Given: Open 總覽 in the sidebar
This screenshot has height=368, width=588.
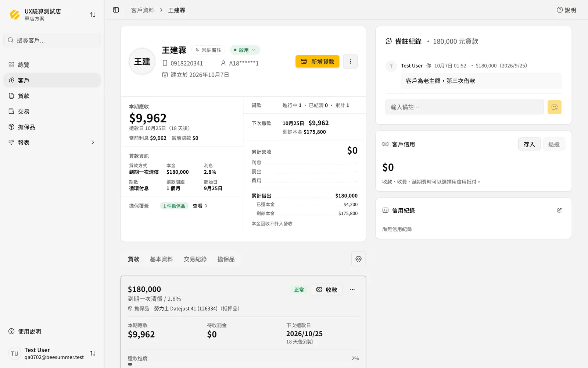Looking at the screenshot, I should 52,65.
